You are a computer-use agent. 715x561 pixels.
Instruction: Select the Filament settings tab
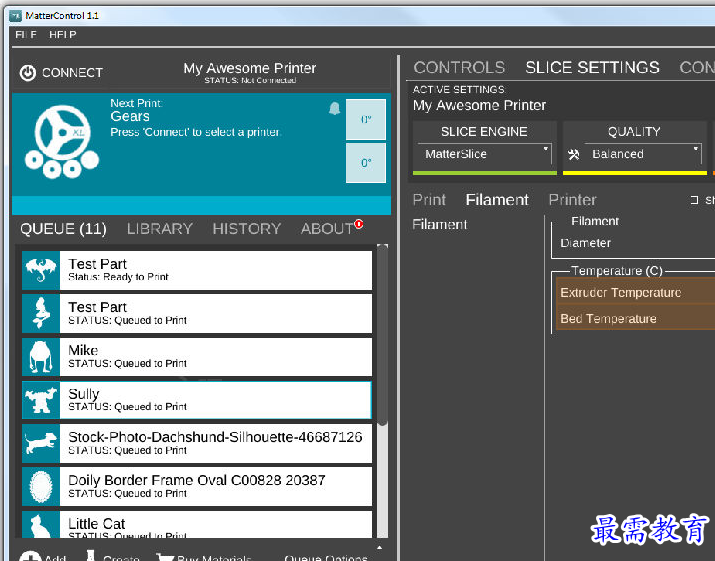[x=497, y=200]
